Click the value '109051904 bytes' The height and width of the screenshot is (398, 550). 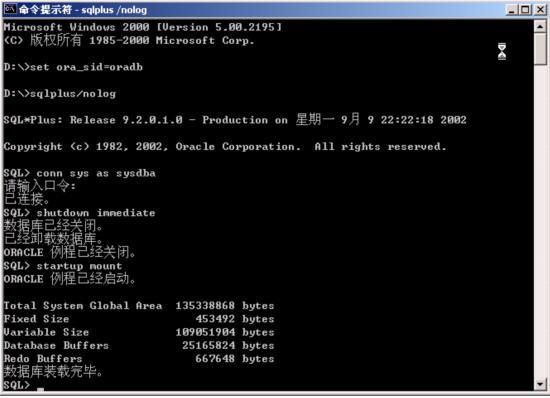[225, 332]
